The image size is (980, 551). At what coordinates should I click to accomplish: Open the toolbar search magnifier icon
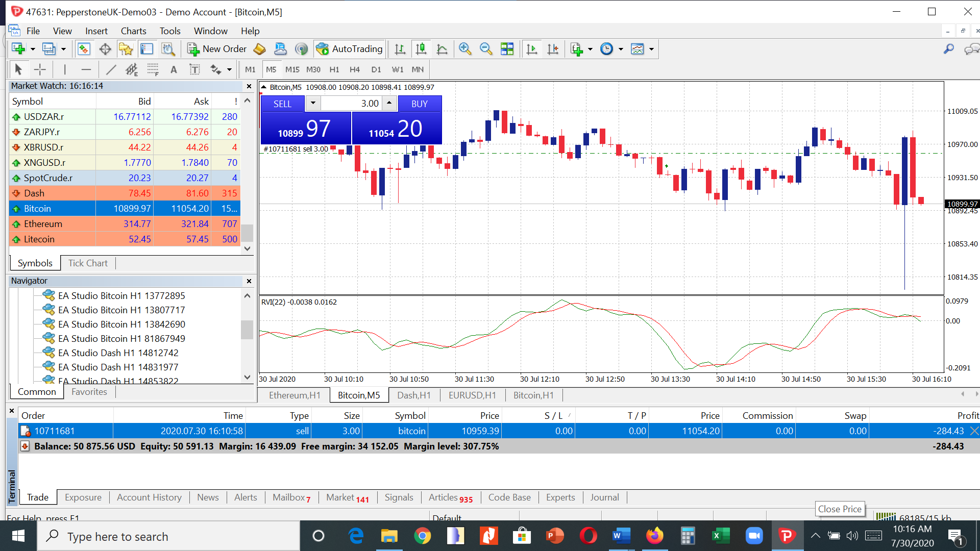coord(949,49)
